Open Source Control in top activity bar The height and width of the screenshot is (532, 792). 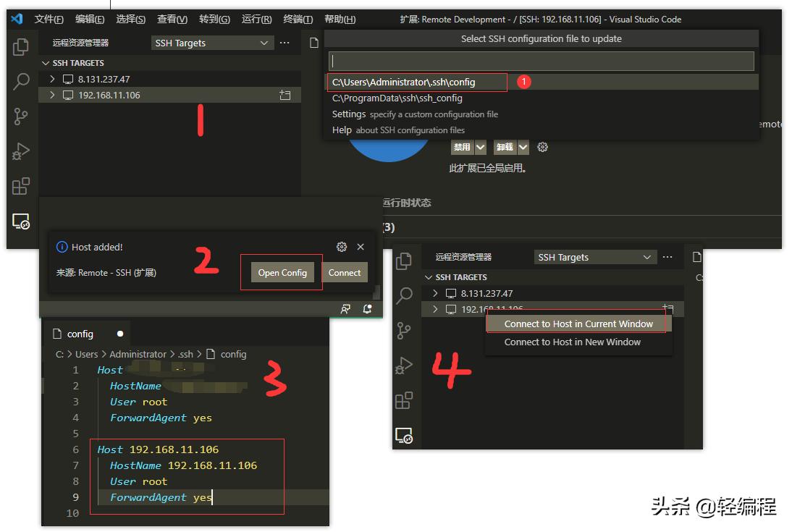[21, 117]
